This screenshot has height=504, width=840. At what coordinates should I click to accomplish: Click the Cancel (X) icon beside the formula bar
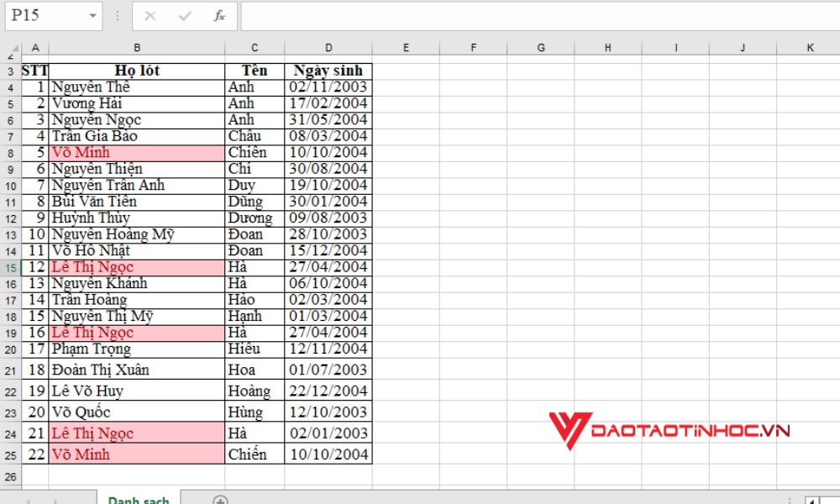coord(150,16)
